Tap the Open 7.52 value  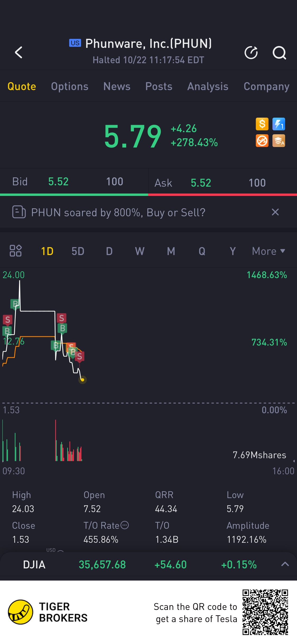[x=92, y=509]
